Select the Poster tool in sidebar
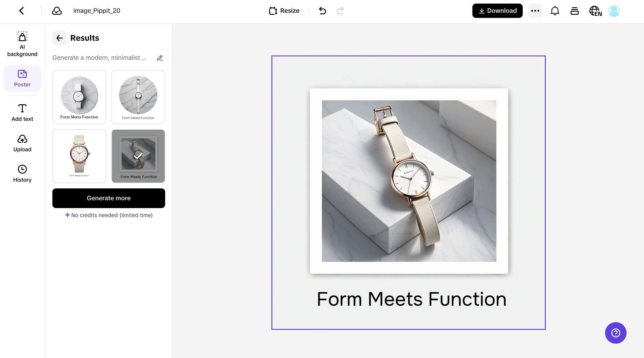Image resolution: width=644 pixels, height=358 pixels. point(22,78)
